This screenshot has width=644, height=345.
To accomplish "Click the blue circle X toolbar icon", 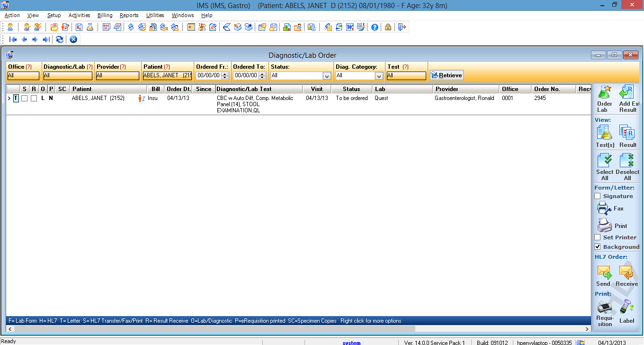I will click(x=73, y=39).
